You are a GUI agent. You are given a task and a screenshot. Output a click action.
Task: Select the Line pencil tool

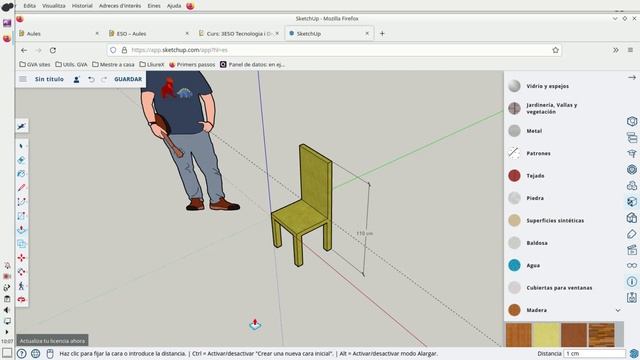[x=22, y=187]
